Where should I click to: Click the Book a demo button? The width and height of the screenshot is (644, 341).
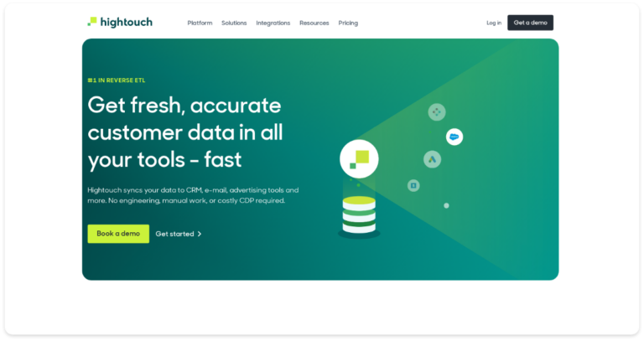click(x=118, y=234)
